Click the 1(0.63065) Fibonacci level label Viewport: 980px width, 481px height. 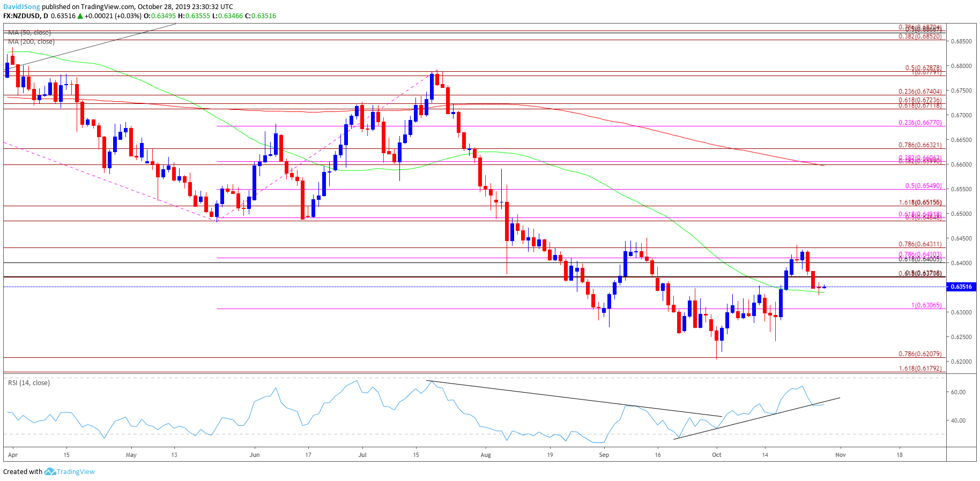click(x=926, y=305)
